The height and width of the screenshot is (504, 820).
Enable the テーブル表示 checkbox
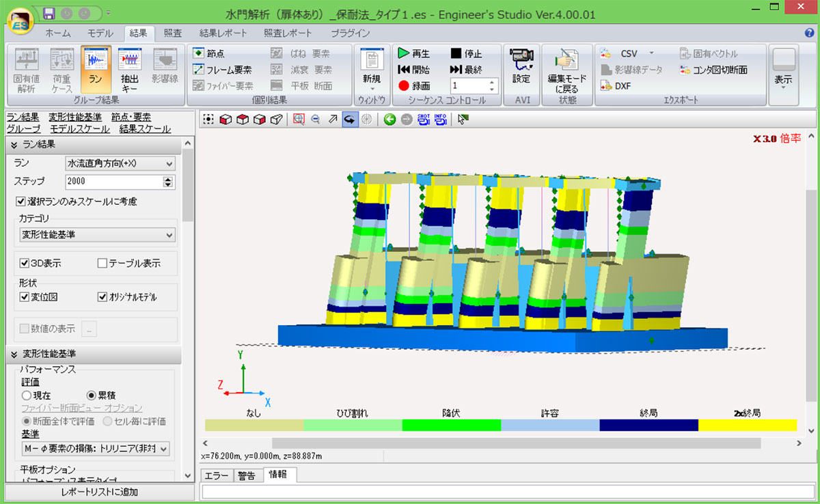pos(102,263)
